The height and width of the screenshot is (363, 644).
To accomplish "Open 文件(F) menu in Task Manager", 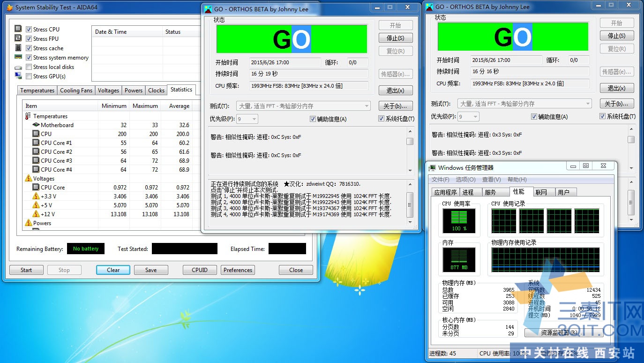I will pos(441,180).
